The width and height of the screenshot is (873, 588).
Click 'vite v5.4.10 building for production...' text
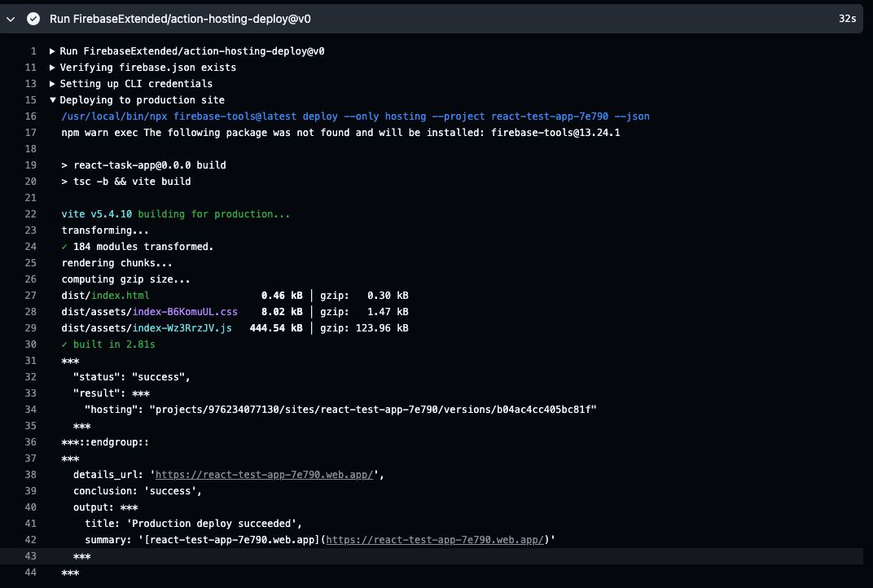click(x=175, y=214)
